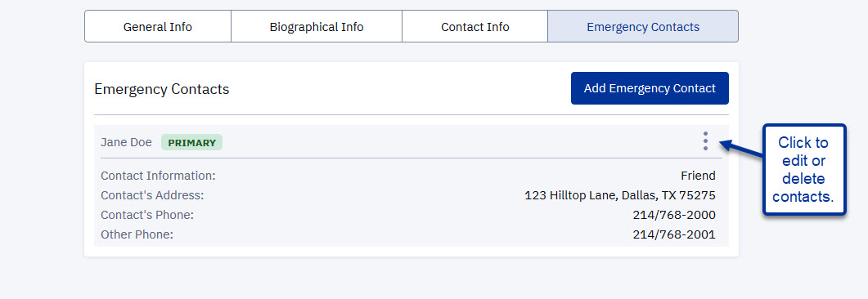Click the Add Emergency Contact button
Image resolution: width=868 pixels, height=299 pixels.
tap(650, 88)
